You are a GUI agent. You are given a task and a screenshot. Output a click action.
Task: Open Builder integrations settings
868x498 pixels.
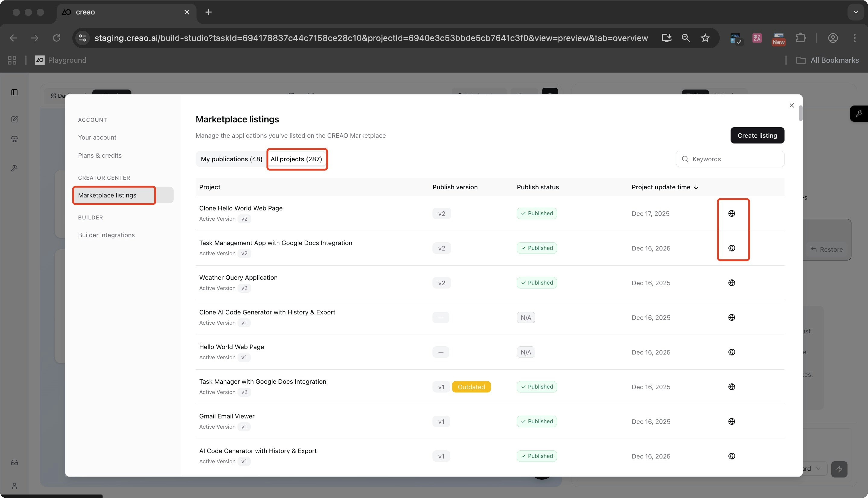click(106, 235)
